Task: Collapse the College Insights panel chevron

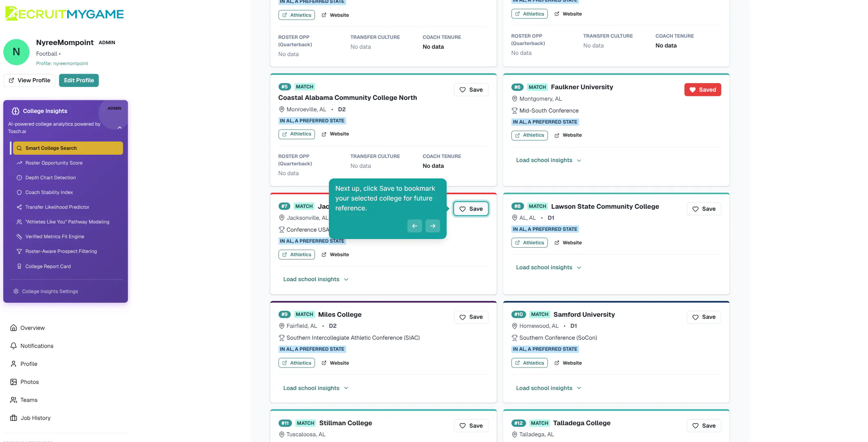Action: [x=120, y=128]
